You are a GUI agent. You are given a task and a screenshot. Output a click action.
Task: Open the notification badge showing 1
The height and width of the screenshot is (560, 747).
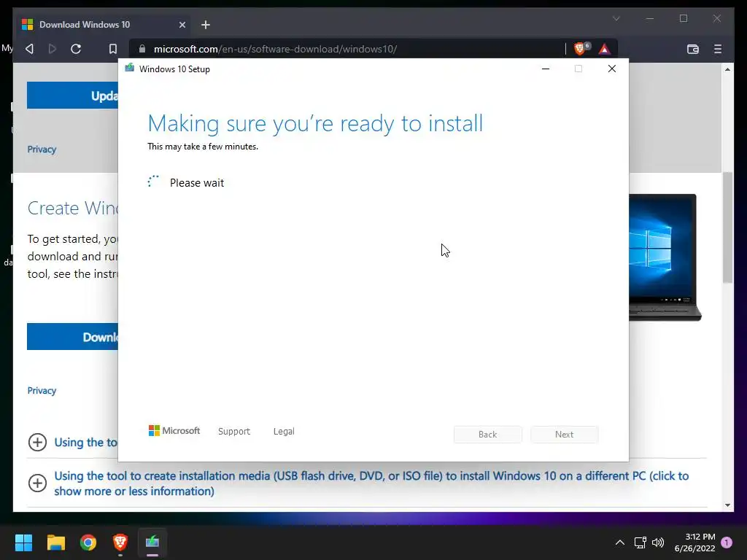point(727,542)
